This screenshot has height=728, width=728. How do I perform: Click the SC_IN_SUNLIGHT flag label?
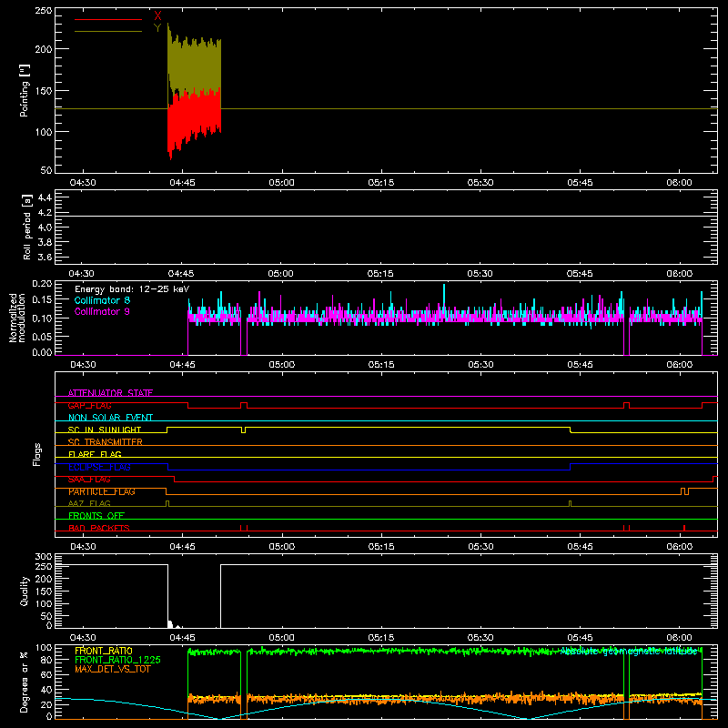(105, 430)
